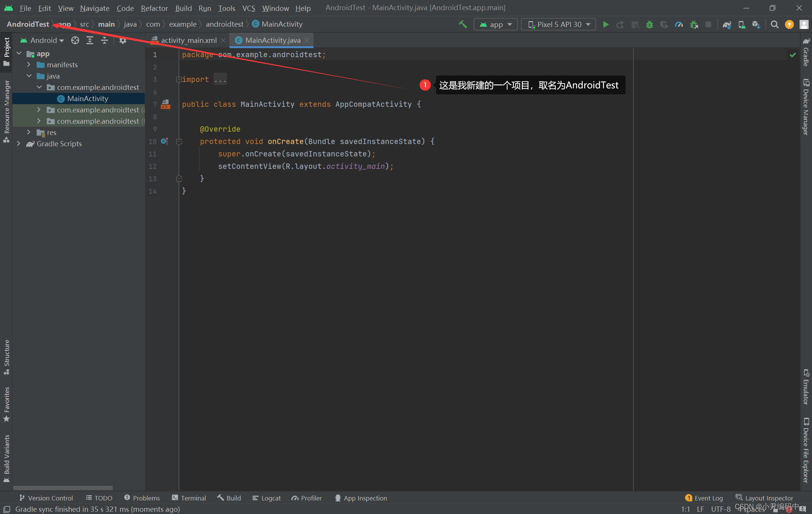
Task: Open the SDK Manager toolbar icon
Action: (756, 24)
